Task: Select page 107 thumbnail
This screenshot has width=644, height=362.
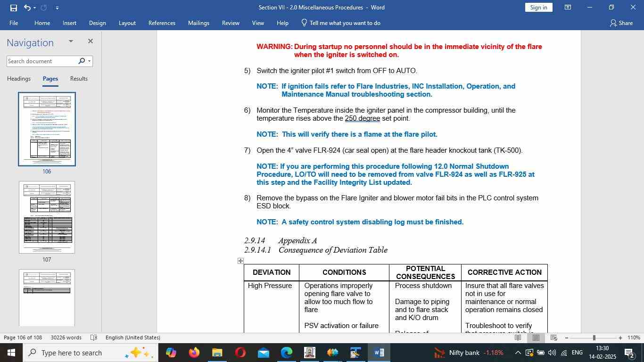Action: click(47, 217)
